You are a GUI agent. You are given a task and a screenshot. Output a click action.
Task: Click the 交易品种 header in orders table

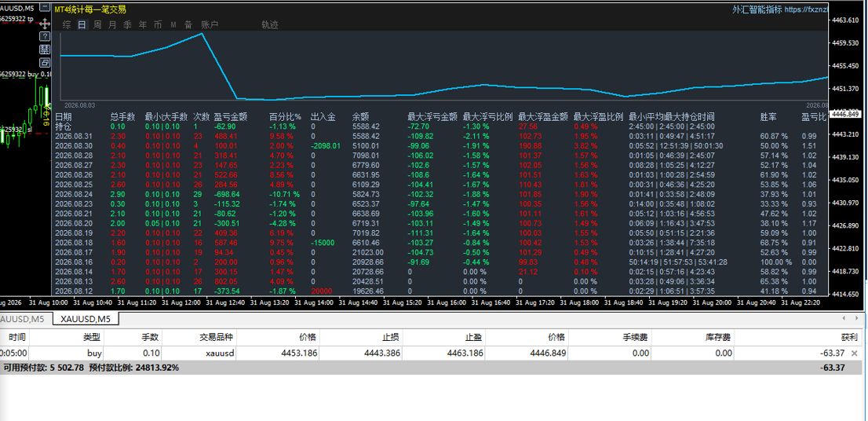point(217,338)
